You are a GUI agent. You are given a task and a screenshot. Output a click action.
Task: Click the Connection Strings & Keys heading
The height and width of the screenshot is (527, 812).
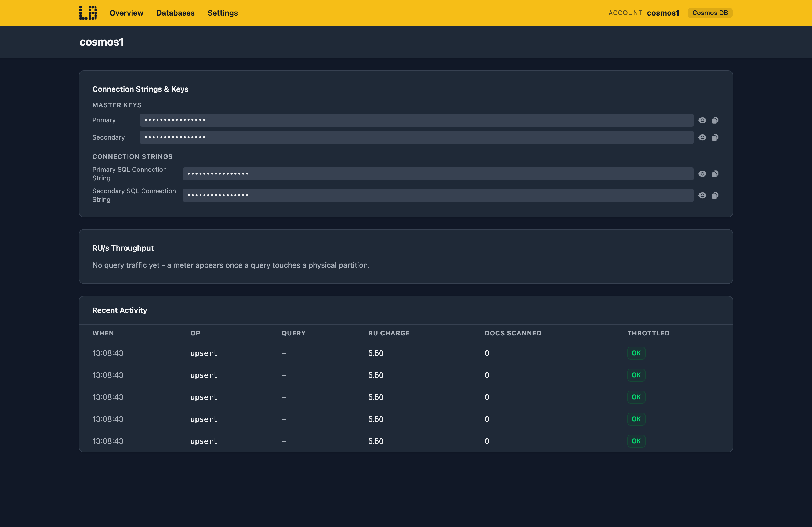[140, 89]
